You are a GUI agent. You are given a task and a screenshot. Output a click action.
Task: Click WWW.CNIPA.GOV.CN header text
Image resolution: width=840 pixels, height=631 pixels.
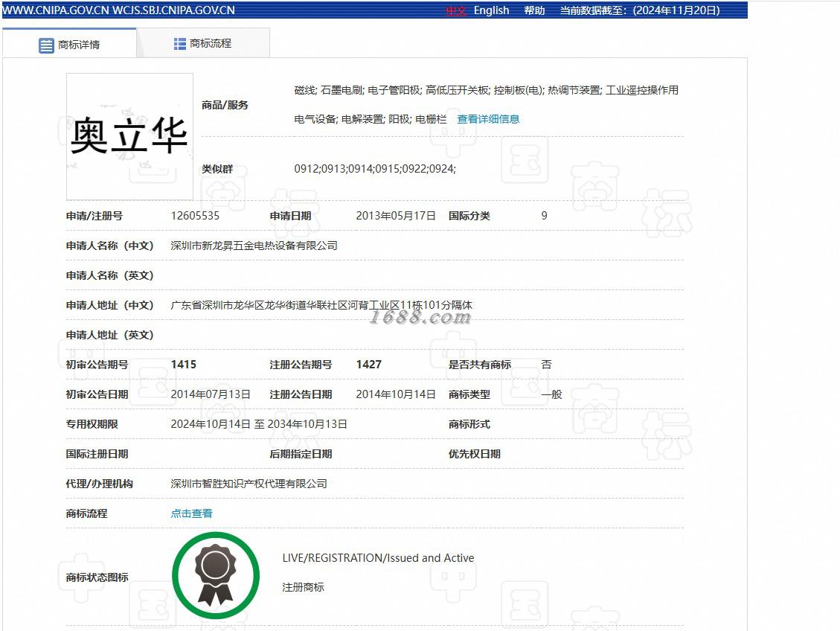(57, 10)
